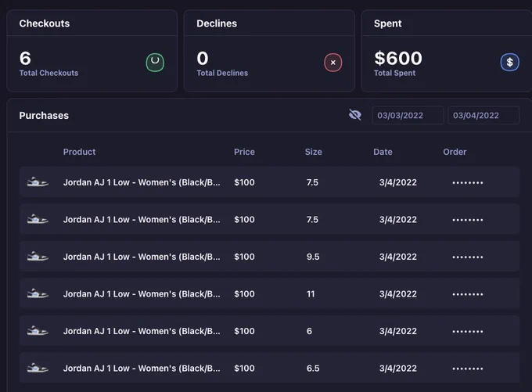Click the blue dollar sign spent icon
532x392 pixels.
(509, 62)
